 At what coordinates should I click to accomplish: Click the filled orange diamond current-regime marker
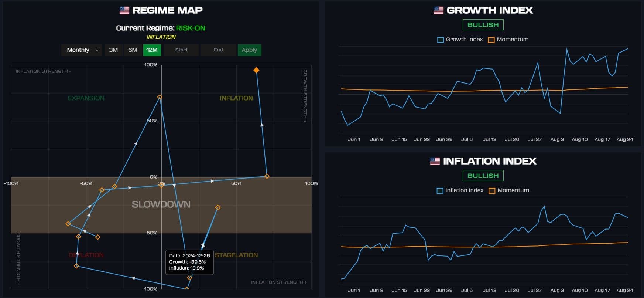pos(256,70)
